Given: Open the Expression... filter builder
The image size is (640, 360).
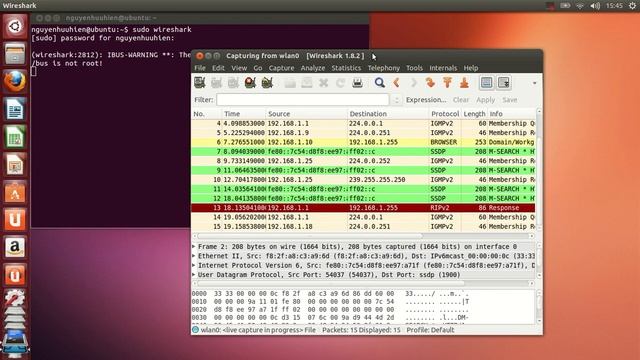Looking at the screenshot, I should coord(426,100).
